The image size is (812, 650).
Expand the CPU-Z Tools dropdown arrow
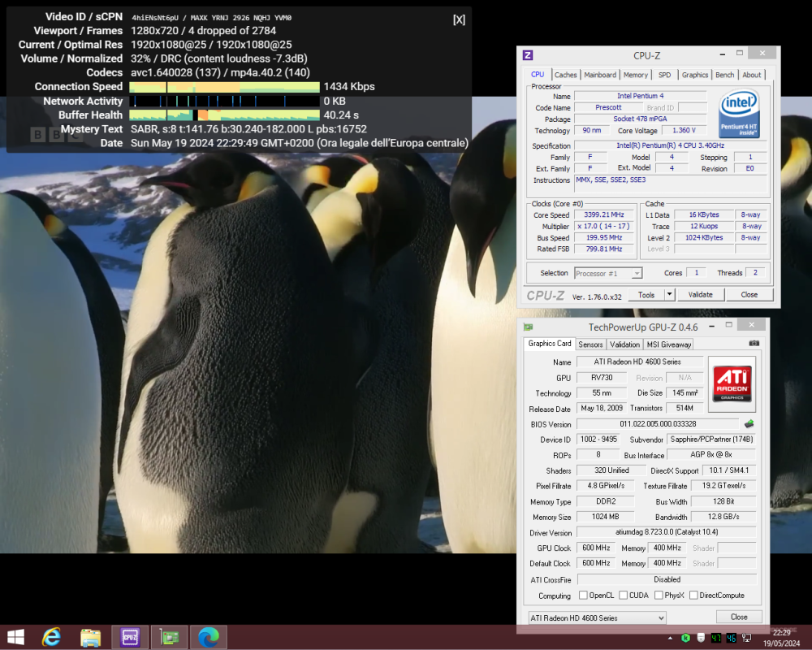669,295
